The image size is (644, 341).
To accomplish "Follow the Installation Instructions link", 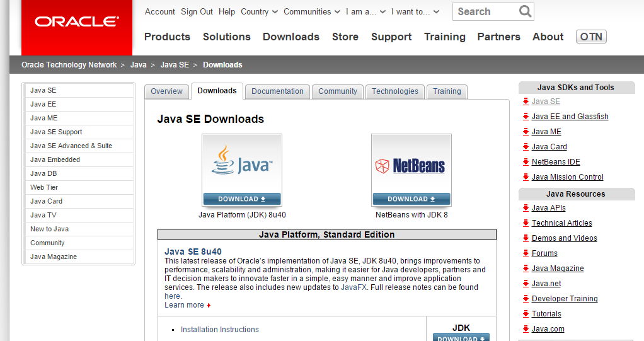I will click(x=219, y=330).
